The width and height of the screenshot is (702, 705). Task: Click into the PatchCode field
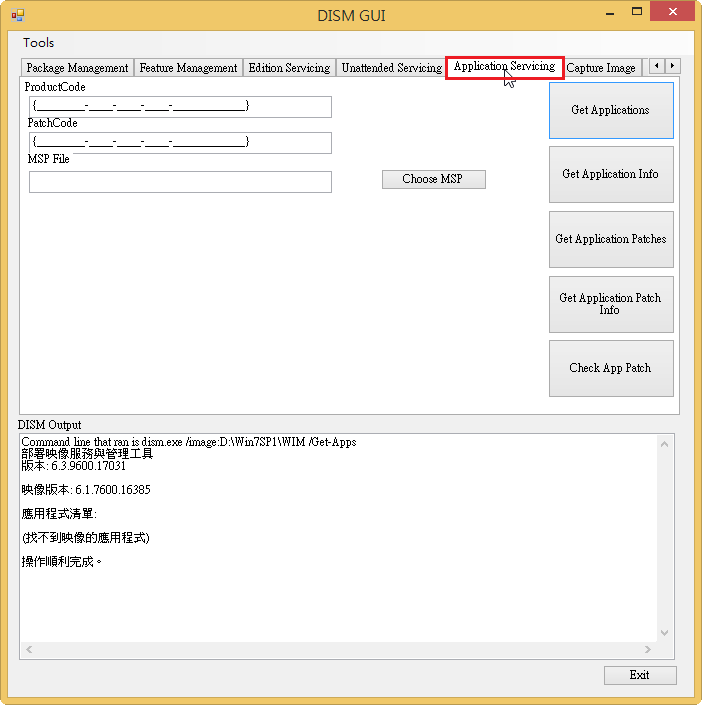[180, 142]
